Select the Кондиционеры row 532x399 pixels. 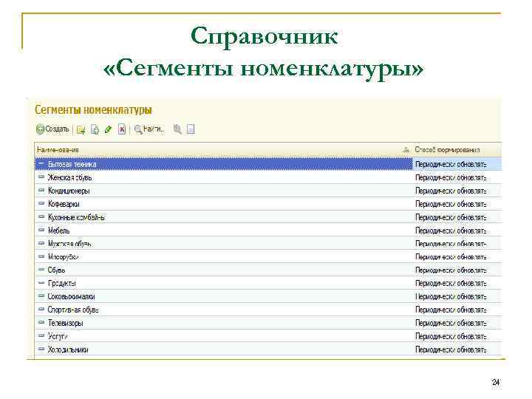click(268, 191)
